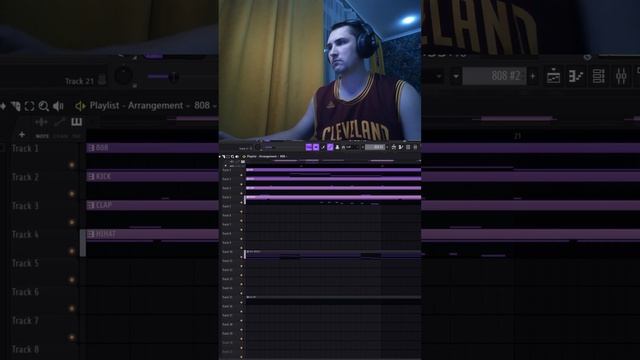Image resolution: width=640 pixels, height=360 pixels.
Task: Click the audio waveform icon above NOTE tab
Action: (x=41, y=122)
